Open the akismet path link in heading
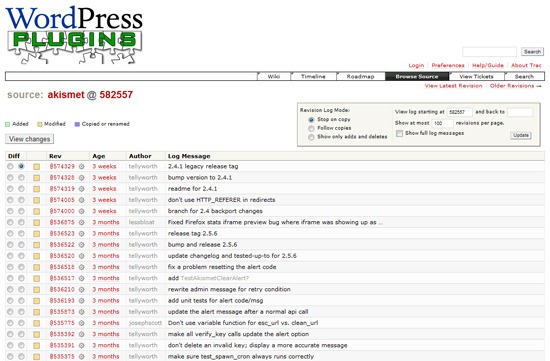 pyautogui.click(x=66, y=95)
